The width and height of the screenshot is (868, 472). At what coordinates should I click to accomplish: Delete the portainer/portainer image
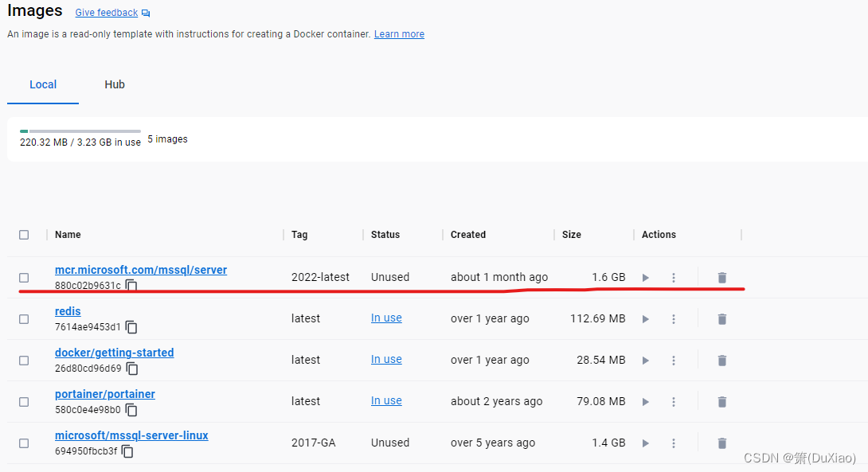tap(721, 402)
